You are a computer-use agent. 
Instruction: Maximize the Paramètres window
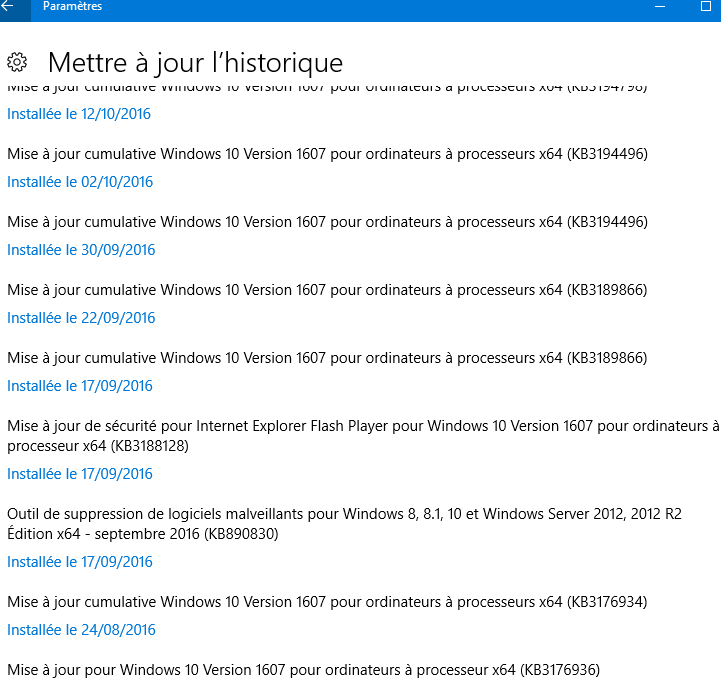point(706,6)
